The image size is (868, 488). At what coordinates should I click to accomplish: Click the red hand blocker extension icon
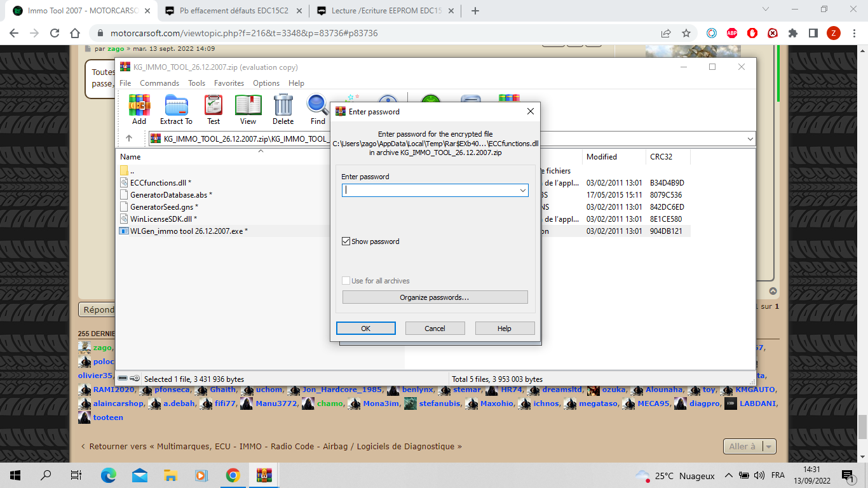pyautogui.click(x=752, y=33)
